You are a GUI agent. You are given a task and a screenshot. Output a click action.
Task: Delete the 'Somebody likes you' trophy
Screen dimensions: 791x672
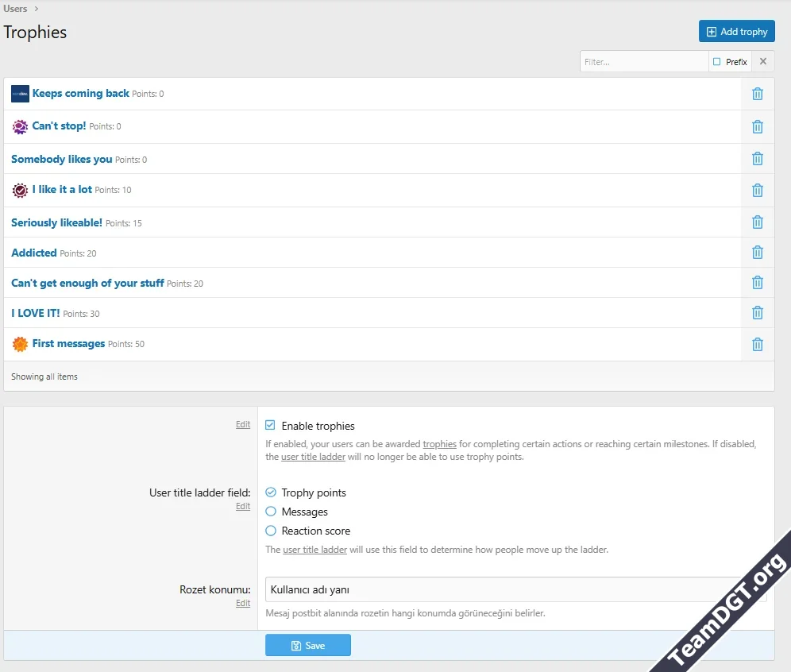pyautogui.click(x=757, y=159)
